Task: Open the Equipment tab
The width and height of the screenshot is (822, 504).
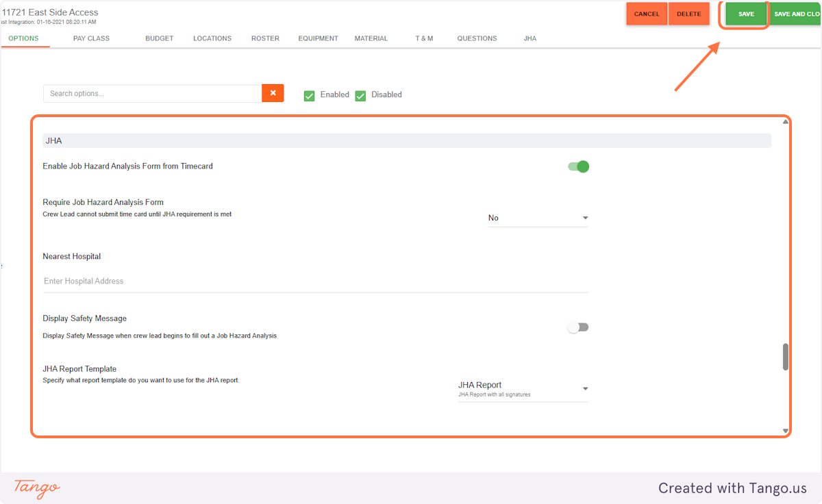Action: click(x=318, y=38)
